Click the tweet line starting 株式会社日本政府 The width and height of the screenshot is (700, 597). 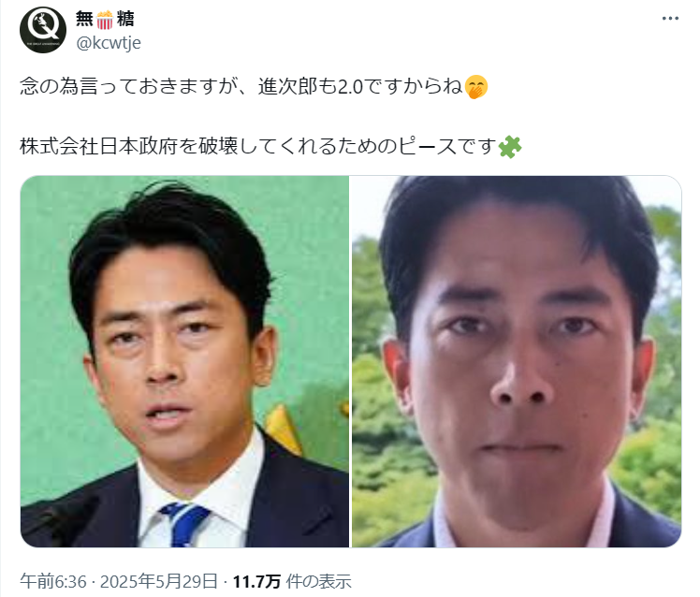point(270,146)
